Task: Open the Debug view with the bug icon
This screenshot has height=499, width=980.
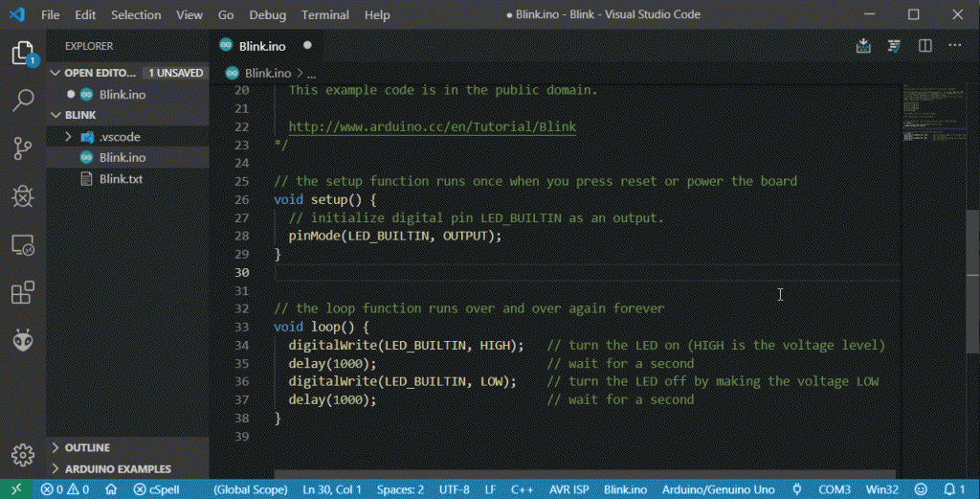Action: (23, 196)
